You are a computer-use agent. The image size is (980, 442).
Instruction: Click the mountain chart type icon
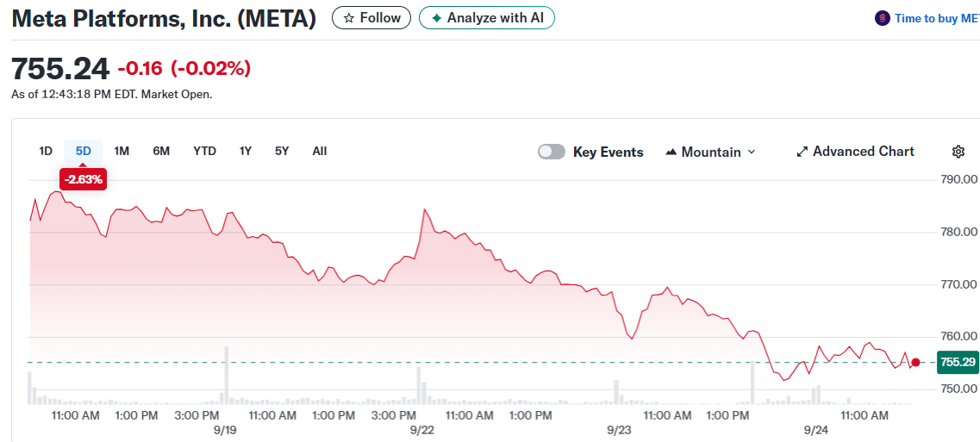(x=672, y=152)
